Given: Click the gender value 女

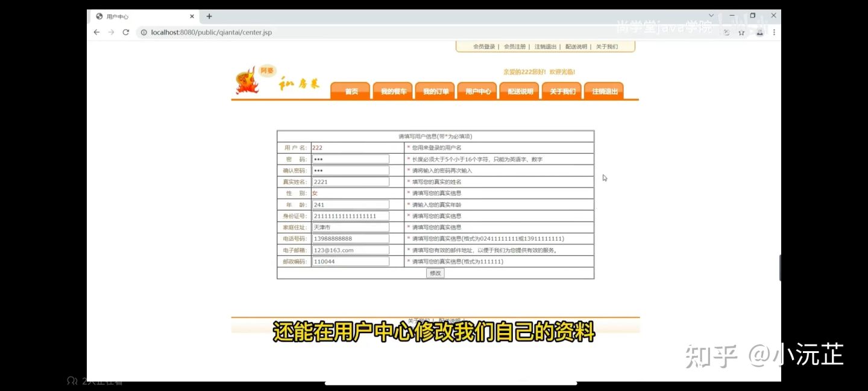Looking at the screenshot, I should click(x=315, y=193).
